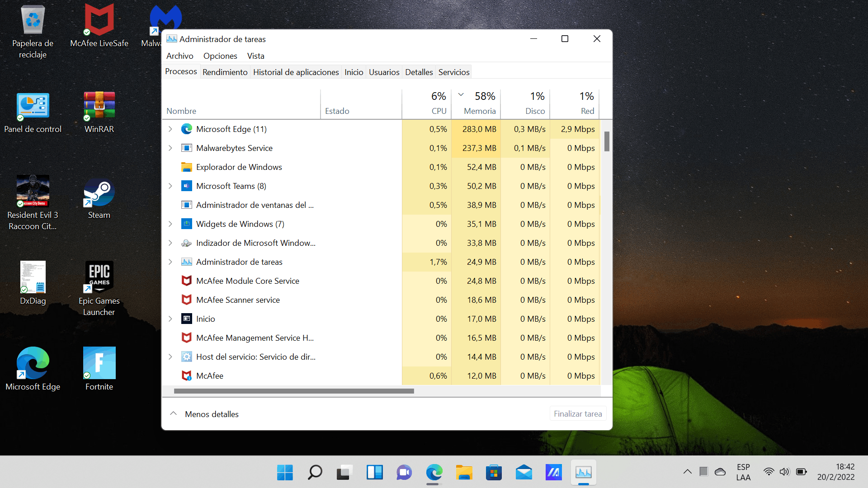Go to the Servicios tab
The image size is (868, 488).
click(x=453, y=72)
